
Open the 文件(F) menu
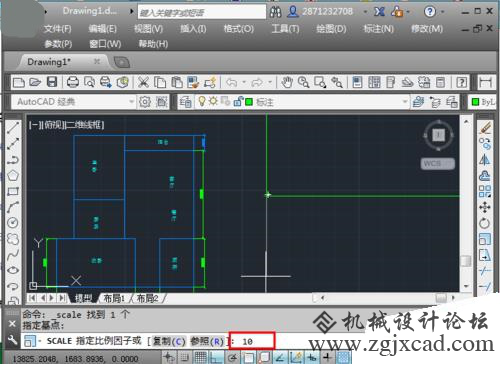pyautogui.click(x=58, y=29)
